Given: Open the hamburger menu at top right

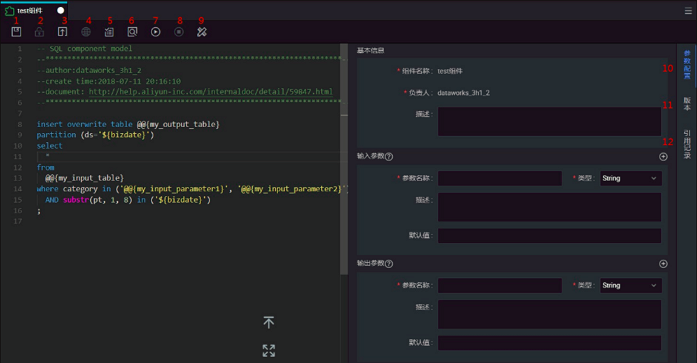Looking at the screenshot, I should coord(688,11).
